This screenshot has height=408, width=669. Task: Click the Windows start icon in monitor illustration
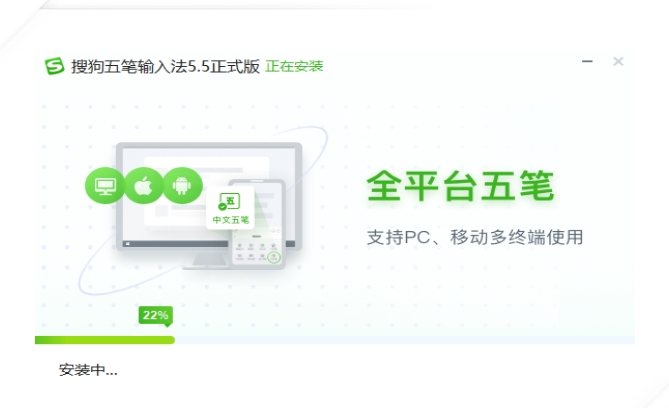128,244
